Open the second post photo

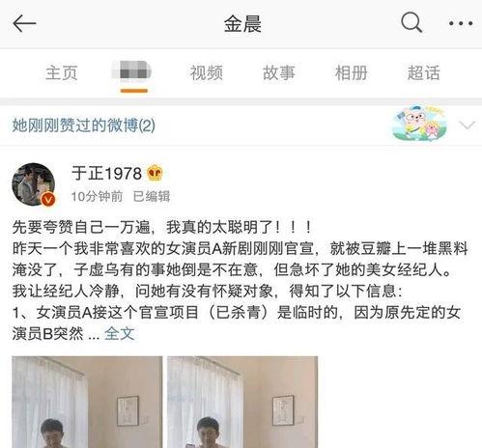(242, 402)
